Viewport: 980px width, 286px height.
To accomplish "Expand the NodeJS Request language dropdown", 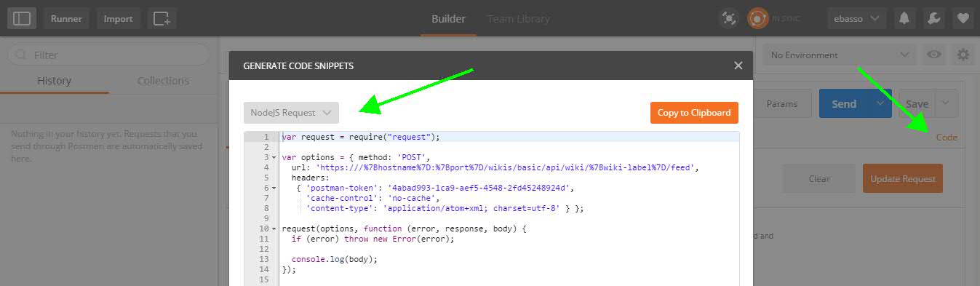I will [x=291, y=113].
